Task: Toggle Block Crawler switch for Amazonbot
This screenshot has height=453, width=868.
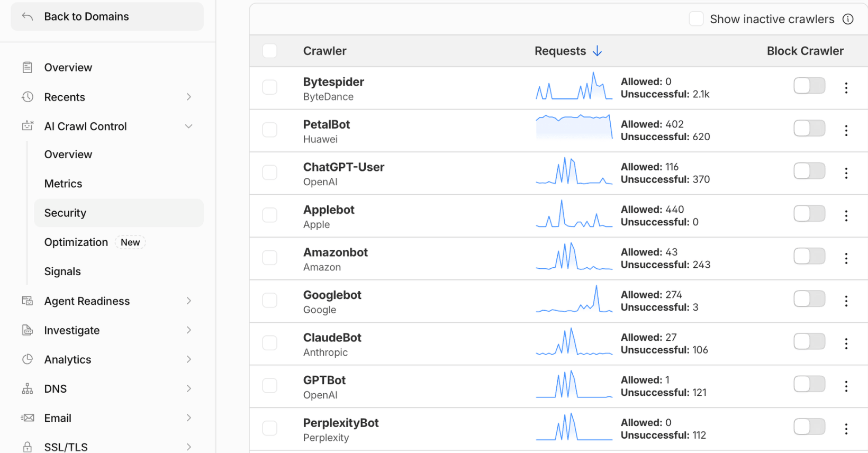Action: tap(809, 256)
